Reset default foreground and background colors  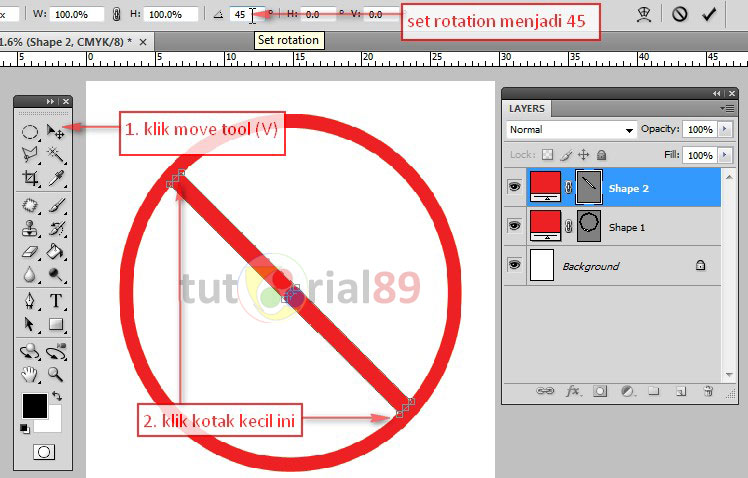click(x=24, y=428)
